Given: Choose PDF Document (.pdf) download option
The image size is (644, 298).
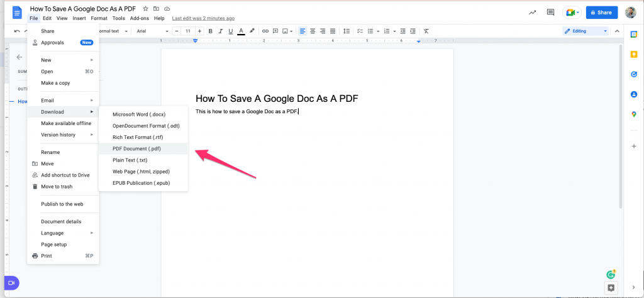Looking at the screenshot, I should (143, 148).
